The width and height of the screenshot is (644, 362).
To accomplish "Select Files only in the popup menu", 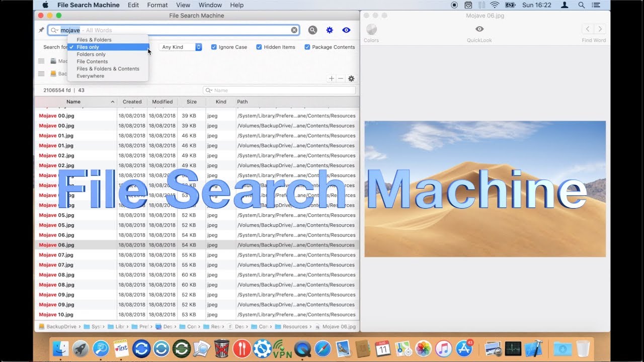I will pyautogui.click(x=108, y=47).
